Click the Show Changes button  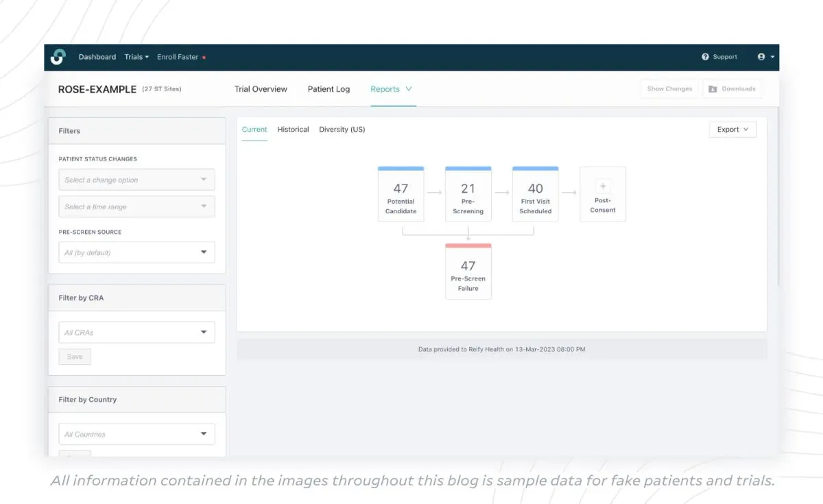click(x=669, y=88)
